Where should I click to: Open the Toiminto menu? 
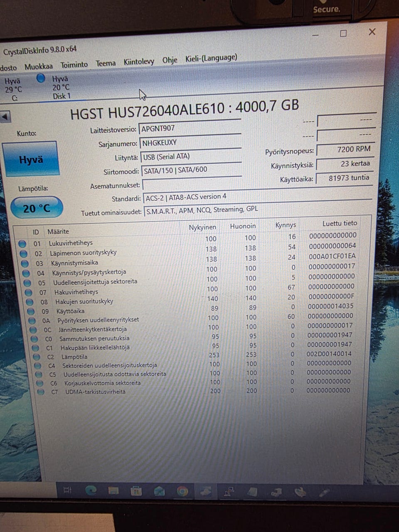tap(74, 65)
